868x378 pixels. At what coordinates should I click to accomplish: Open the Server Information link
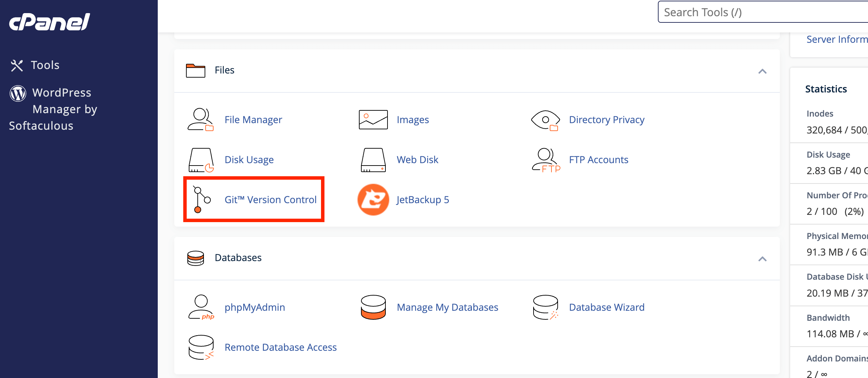click(837, 39)
